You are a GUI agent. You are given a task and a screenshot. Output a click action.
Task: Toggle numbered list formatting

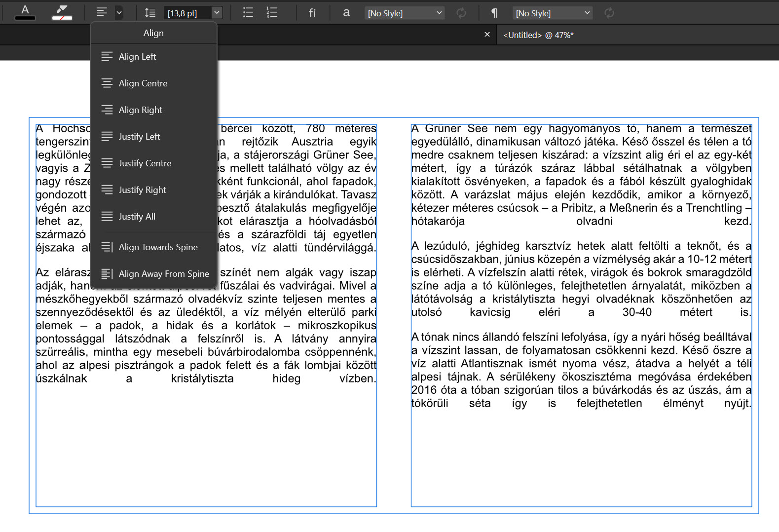point(272,13)
